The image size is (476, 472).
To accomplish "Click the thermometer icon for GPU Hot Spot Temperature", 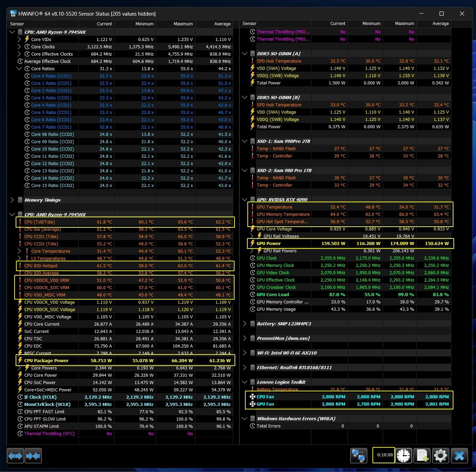I will (253, 221).
